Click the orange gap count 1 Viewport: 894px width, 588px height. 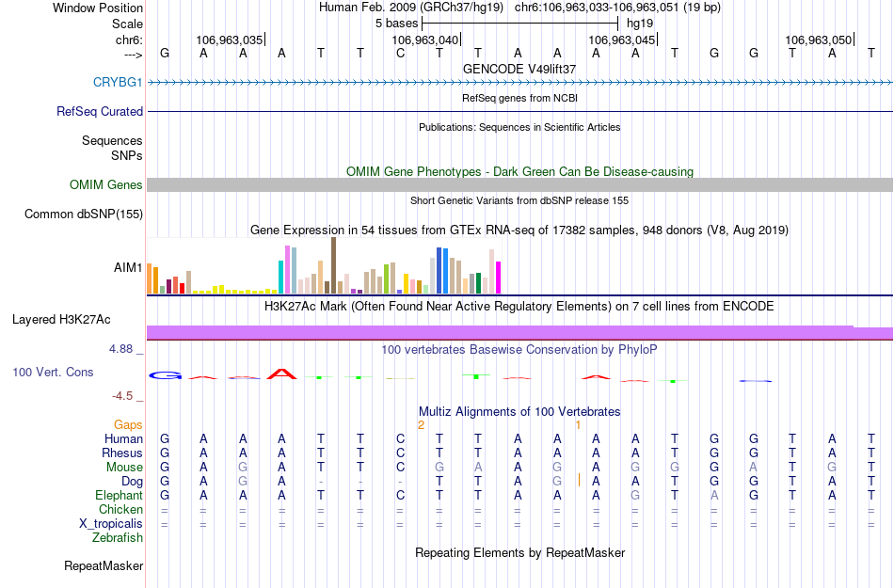(x=578, y=425)
